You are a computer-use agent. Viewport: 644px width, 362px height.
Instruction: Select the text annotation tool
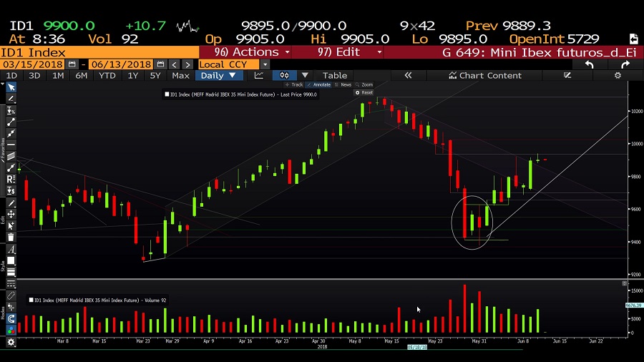coord(11,249)
